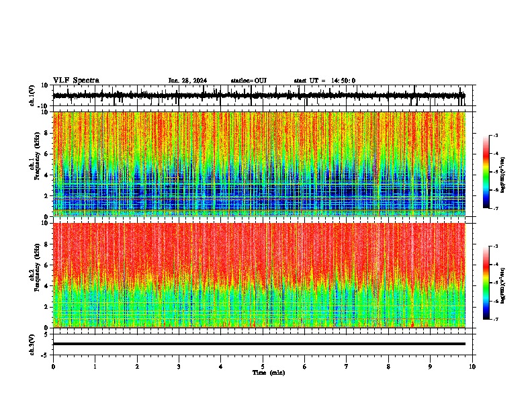This screenshot has width=532, height=411.
Task: Select the date text "Jan. 28, 2024"
Action: tap(187, 81)
